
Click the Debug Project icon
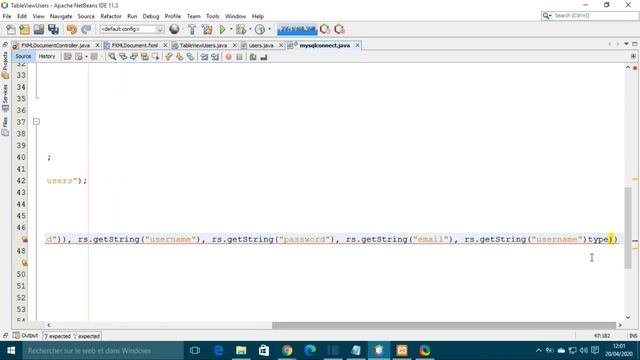(x=241, y=29)
